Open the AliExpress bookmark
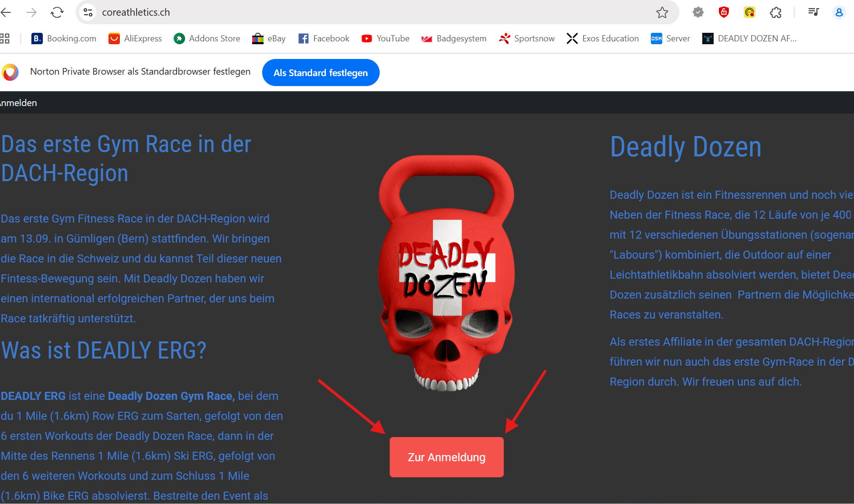The width and height of the screenshot is (854, 504). pyautogui.click(x=135, y=39)
